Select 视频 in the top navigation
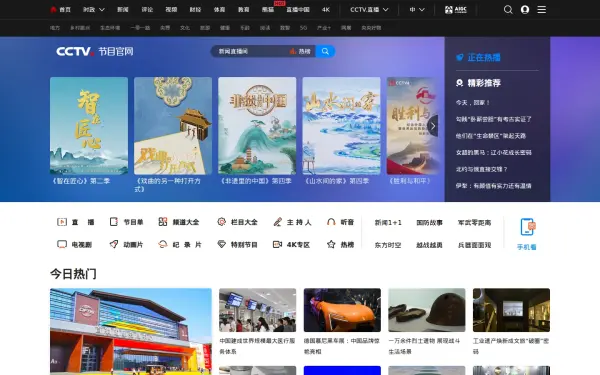600x375 pixels. (171, 10)
